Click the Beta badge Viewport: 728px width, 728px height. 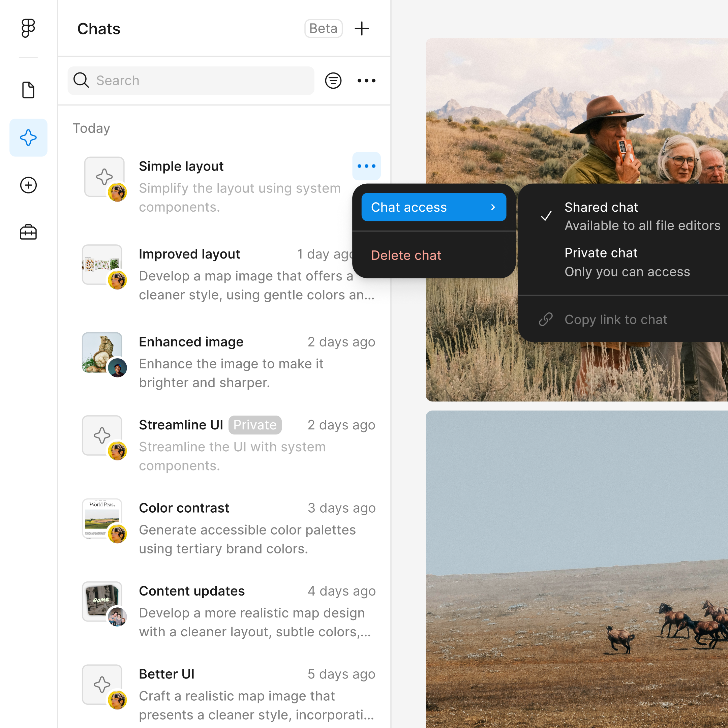point(323,28)
